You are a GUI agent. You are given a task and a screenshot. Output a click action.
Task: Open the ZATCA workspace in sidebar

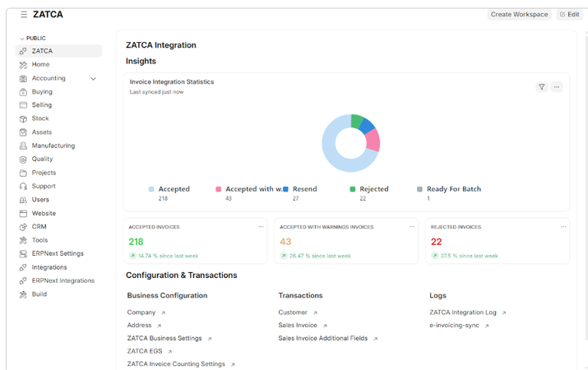click(x=58, y=51)
